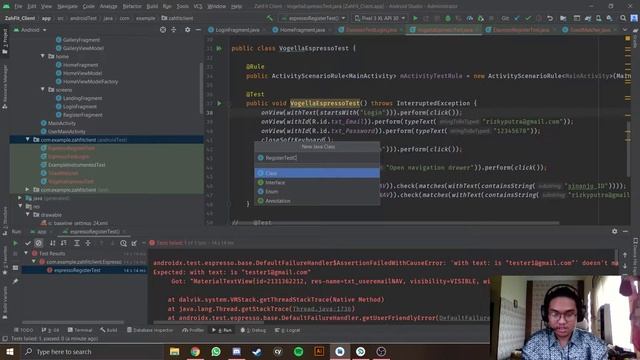Click the undo/rollback arrow in toolbar
Screen dimensions: 640x360
pyautogui.click(x=550, y=18)
